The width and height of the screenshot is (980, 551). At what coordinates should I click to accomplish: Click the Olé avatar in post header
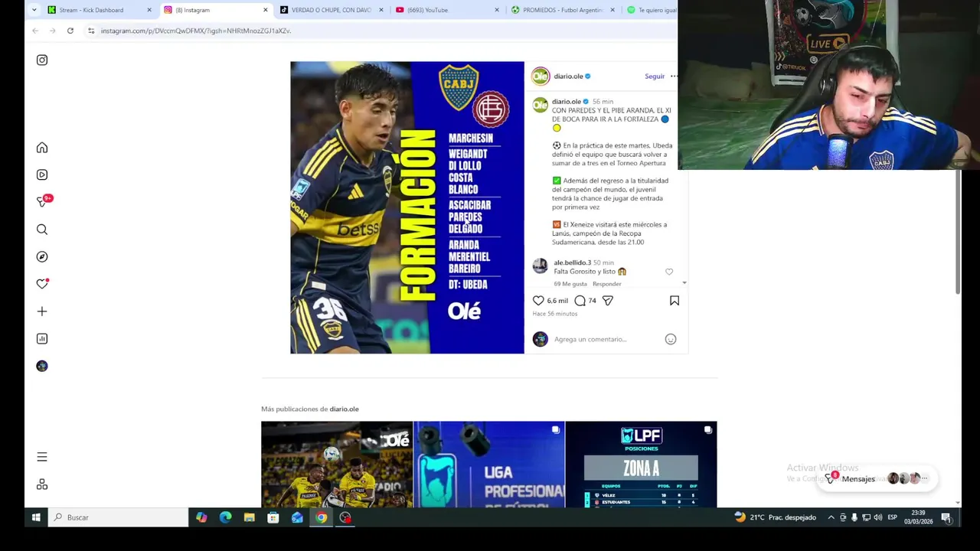[x=541, y=77]
